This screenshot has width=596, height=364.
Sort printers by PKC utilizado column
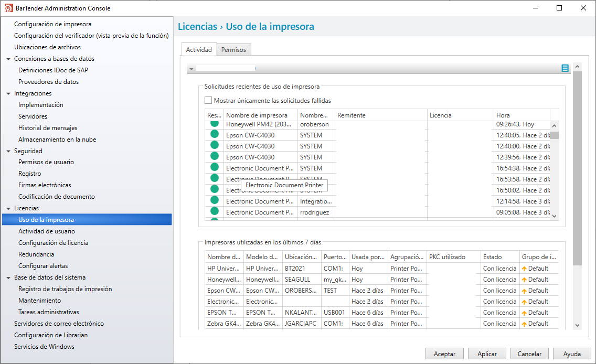(x=453, y=257)
